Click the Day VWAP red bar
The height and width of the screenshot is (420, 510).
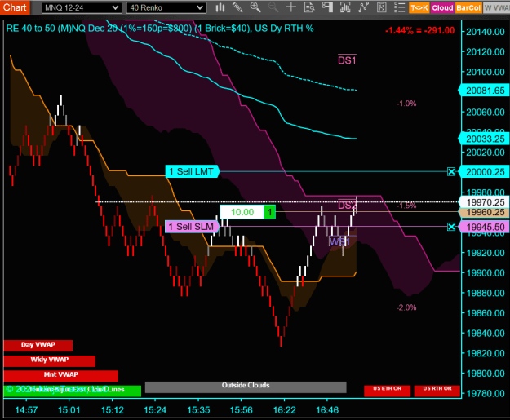coord(38,345)
